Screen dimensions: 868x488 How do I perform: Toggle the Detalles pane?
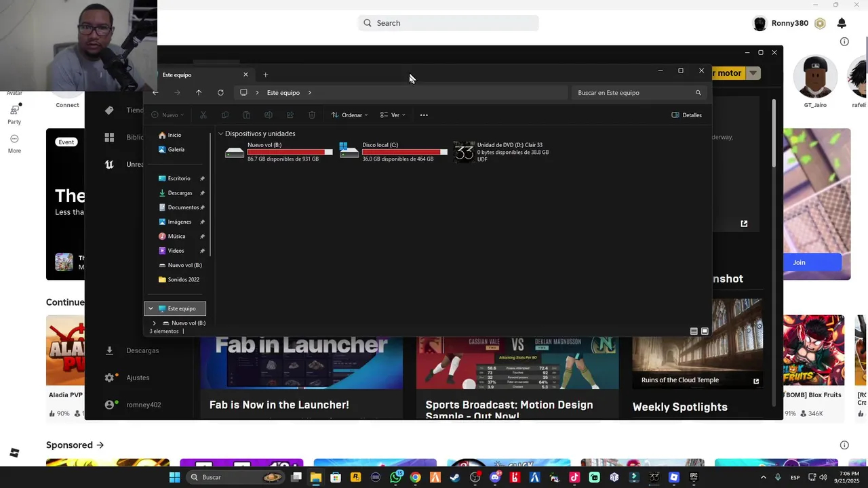[687, 115]
